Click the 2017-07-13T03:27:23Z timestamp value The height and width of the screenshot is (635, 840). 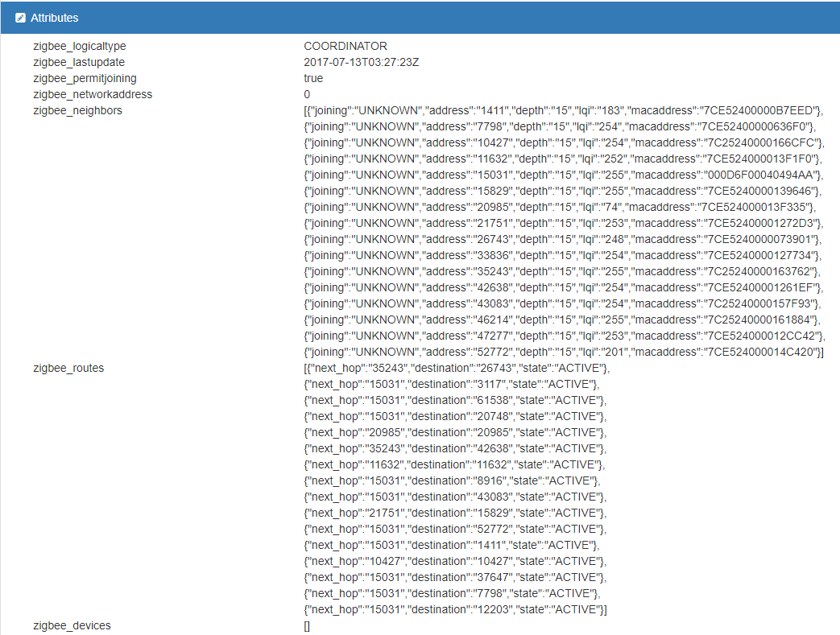click(362, 62)
